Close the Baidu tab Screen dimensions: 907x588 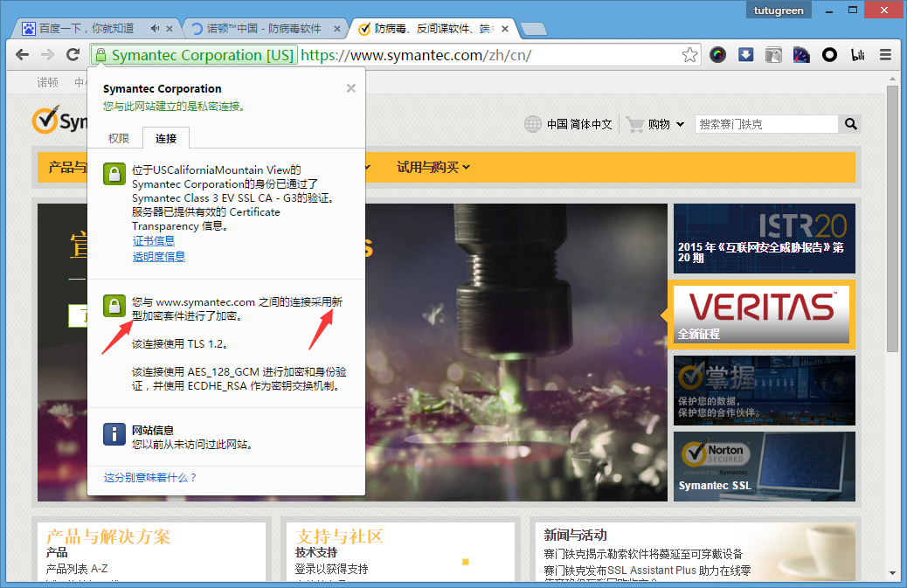(169, 28)
